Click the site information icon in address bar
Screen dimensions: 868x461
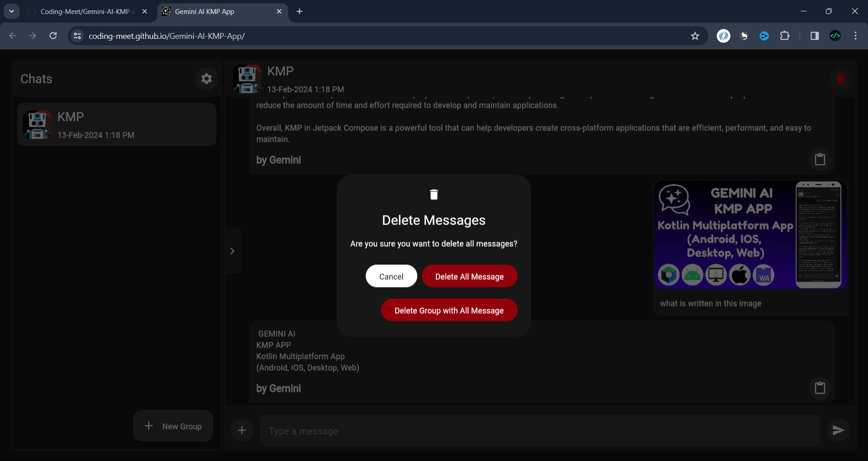[x=77, y=36]
